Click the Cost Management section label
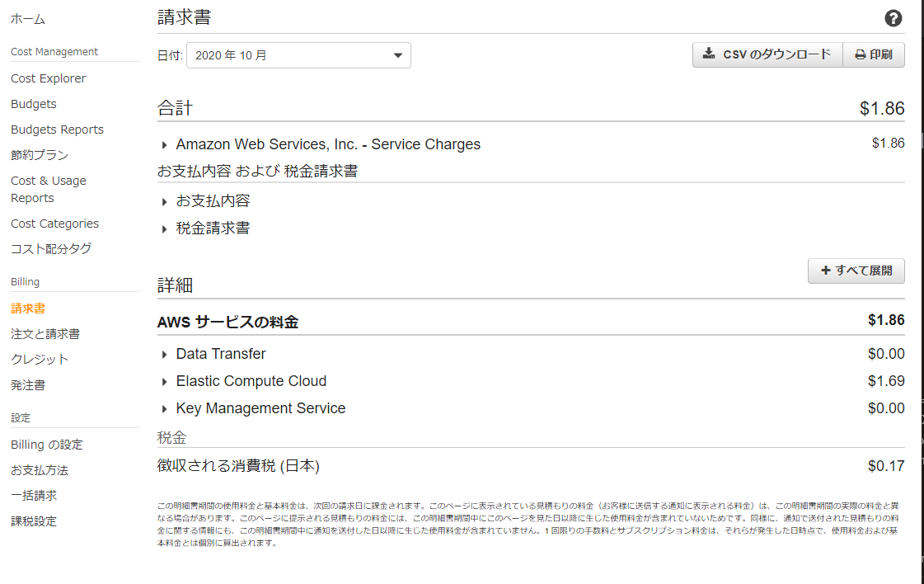 pos(54,52)
